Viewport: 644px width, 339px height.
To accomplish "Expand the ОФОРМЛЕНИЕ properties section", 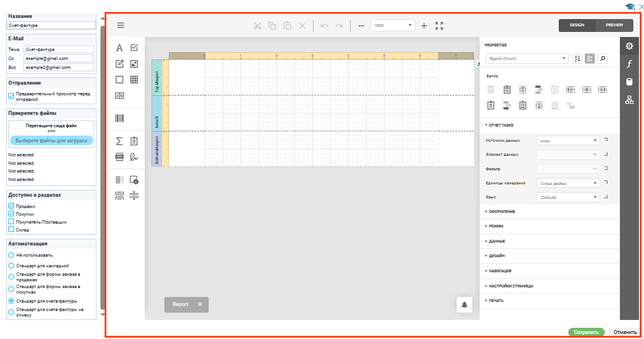I will (x=502, y=212).
